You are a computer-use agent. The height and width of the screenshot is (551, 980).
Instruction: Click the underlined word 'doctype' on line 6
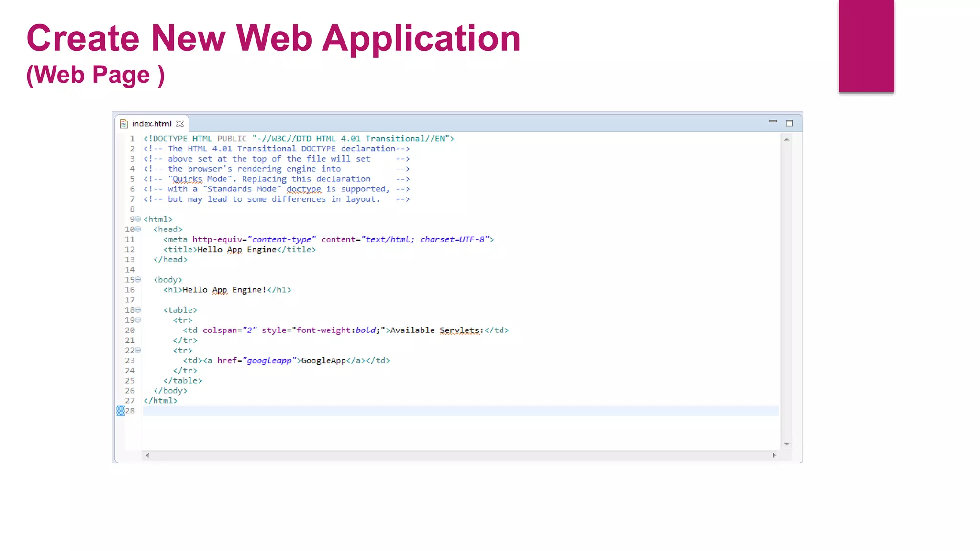coord(304,189)
